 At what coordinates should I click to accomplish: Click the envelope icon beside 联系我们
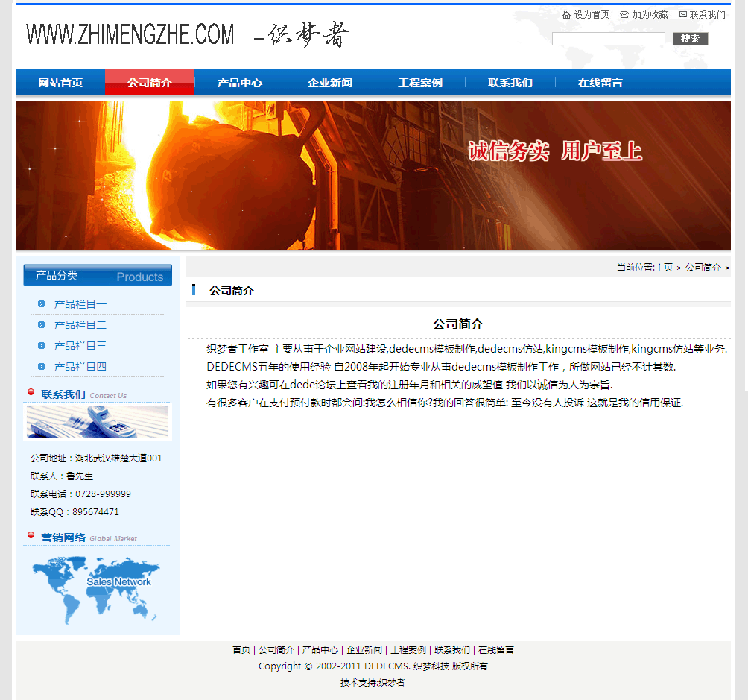point(682,15)
